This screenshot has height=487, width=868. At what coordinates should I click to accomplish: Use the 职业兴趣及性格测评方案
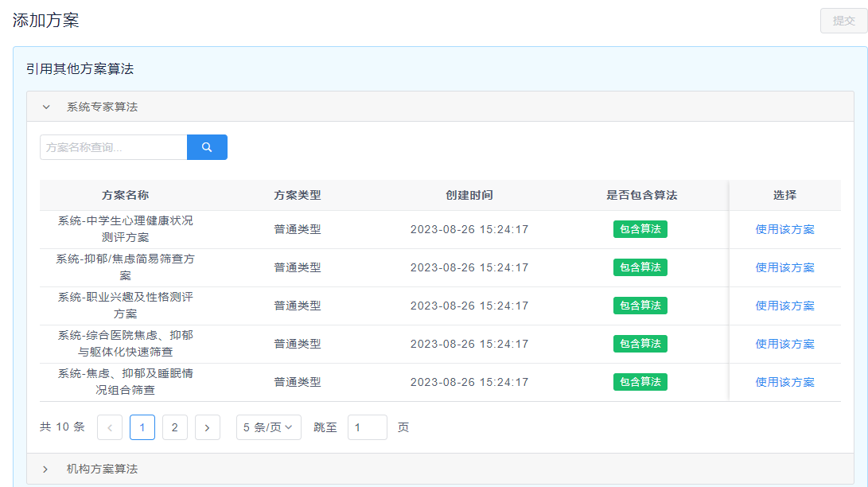(x=784, y=306)
